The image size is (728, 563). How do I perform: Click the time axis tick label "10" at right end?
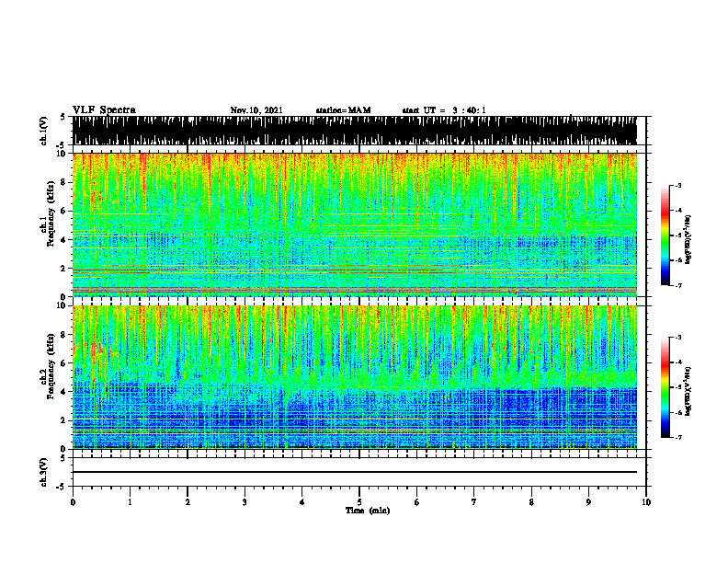point(646,502)
